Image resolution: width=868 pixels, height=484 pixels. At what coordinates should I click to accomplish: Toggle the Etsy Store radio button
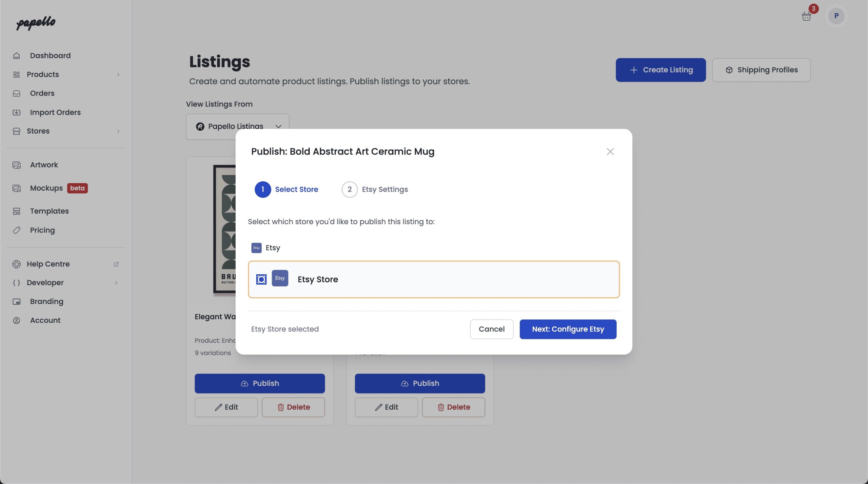(x=261, y=279)
